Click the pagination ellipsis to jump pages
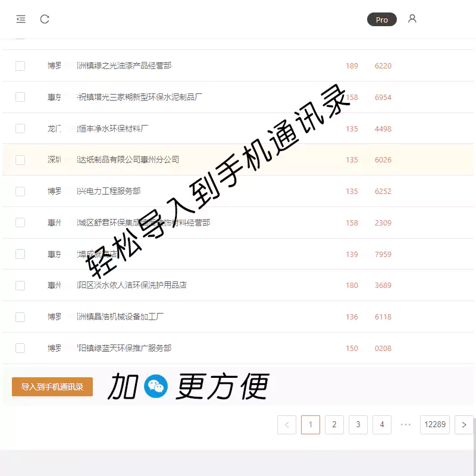 coord(406,424)
